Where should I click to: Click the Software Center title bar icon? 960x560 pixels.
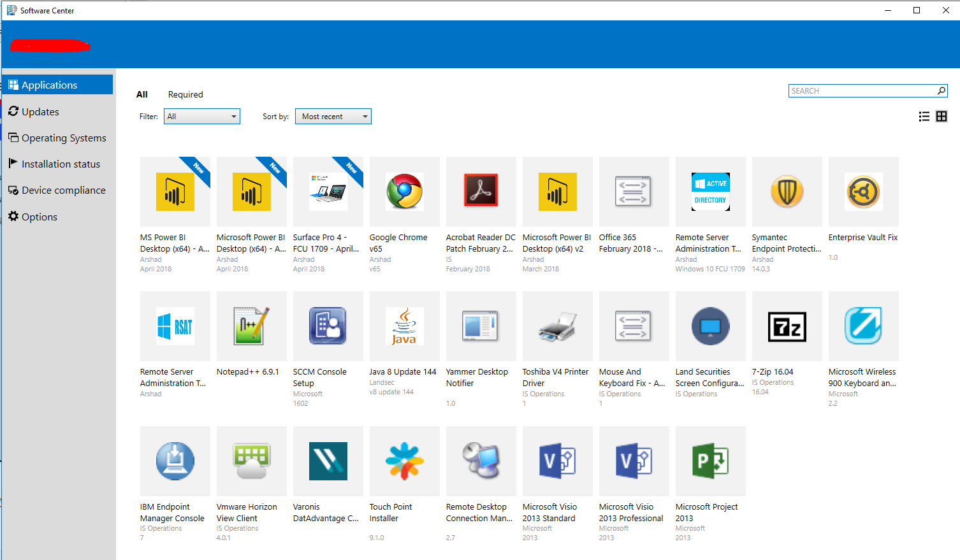11,10
